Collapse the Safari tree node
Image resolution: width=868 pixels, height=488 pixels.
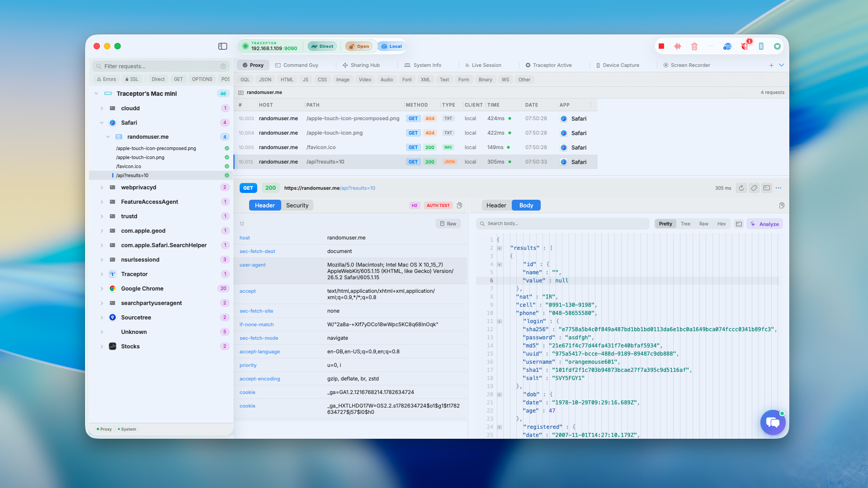pos(102,123)
